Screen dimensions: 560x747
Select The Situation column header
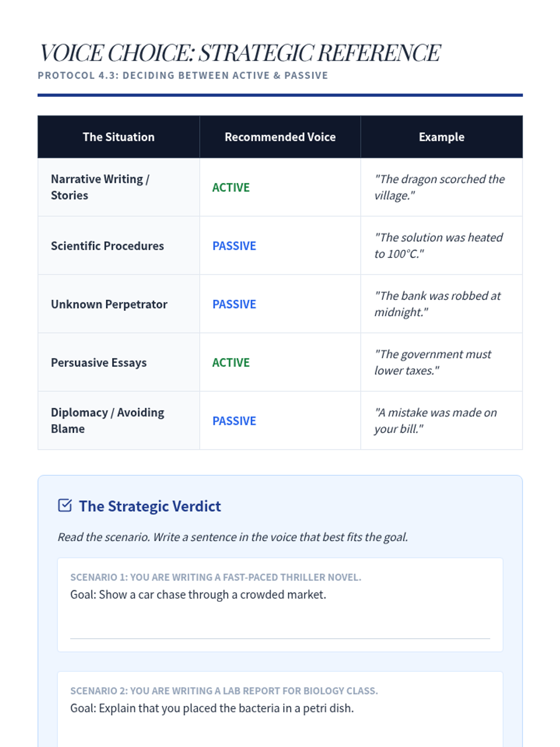(x=119, y=137)
